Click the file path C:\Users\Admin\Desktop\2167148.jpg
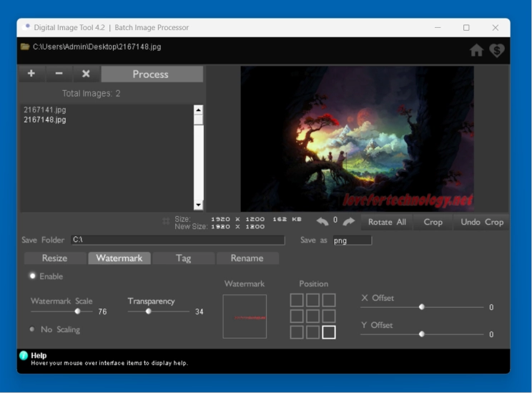This screenshot has width=532, height=393. (97, 47)
